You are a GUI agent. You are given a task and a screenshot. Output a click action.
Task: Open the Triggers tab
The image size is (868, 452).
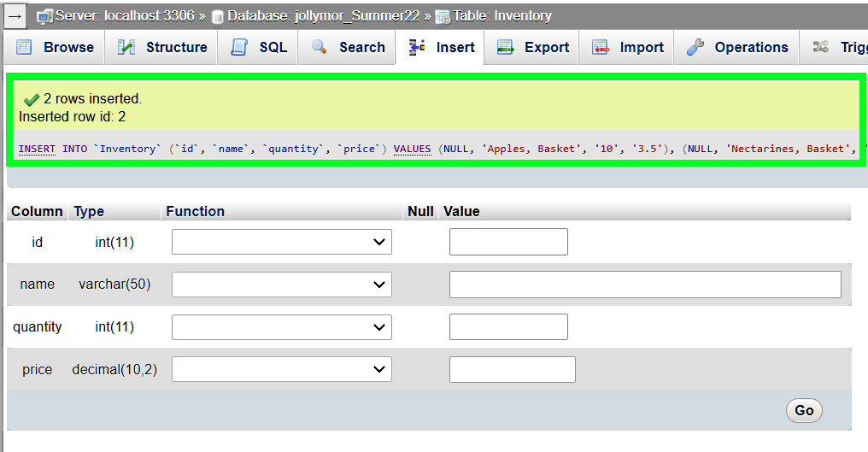840,48
